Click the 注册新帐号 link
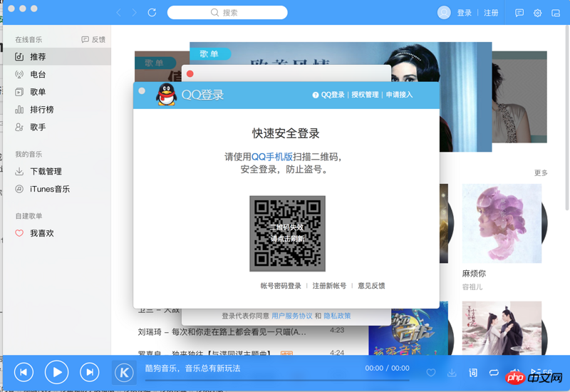This screenshot has height=392, width=570. point(329,286)
